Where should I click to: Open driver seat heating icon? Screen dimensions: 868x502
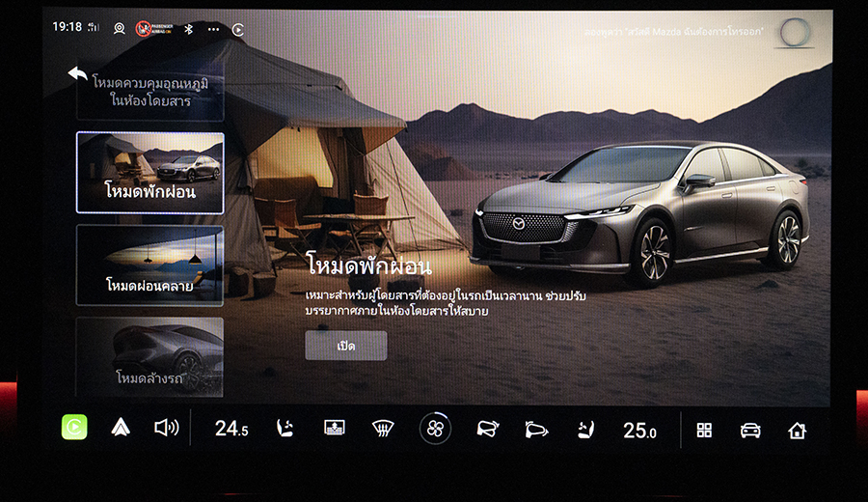point(285,429)
